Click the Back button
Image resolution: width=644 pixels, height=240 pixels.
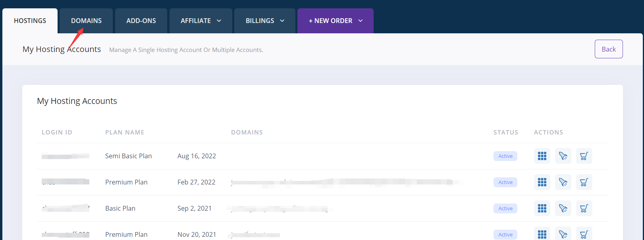pos(608,49)
